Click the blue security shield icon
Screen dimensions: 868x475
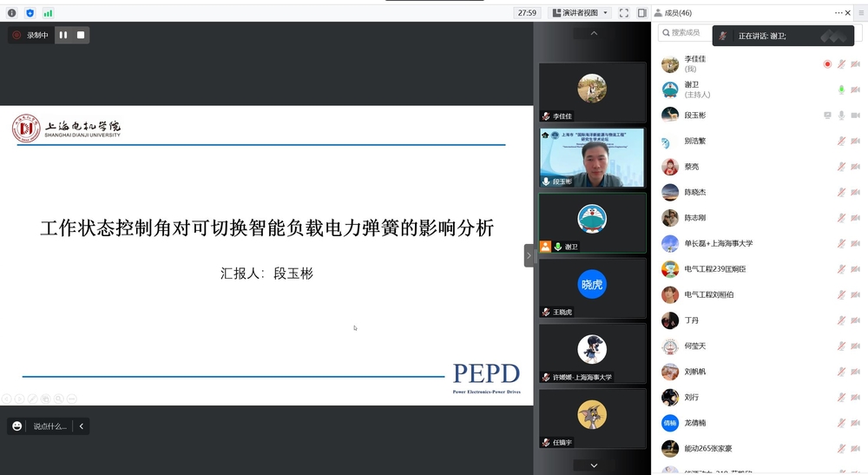[30, 13]
